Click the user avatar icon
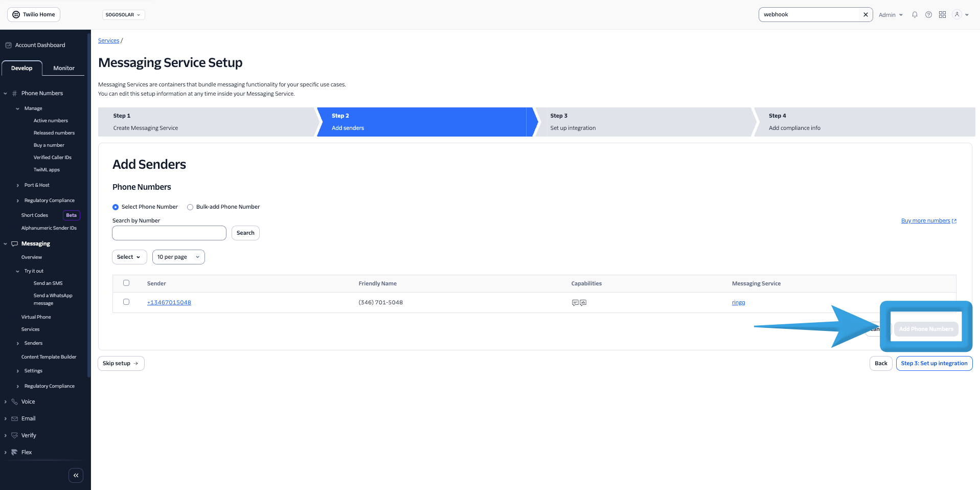This screenshot has height=490, width=980. [956, 14]
